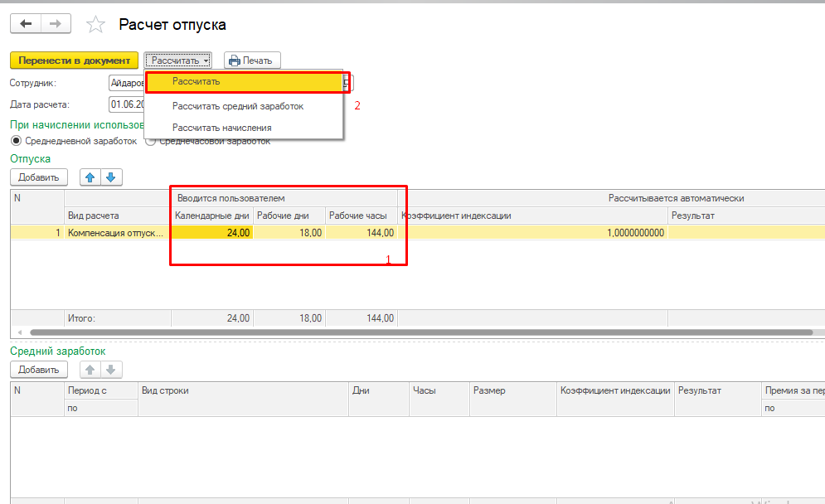Click the up arrow in the Средний заработок section
Viewport: 825px width, 504px height.
tap(90, 370)
